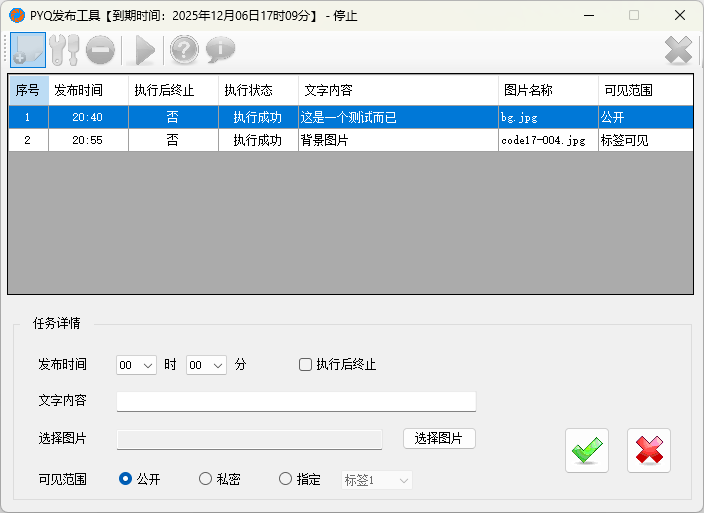
Task: Click the 文字内容 text input field
Action: (296, 401)
